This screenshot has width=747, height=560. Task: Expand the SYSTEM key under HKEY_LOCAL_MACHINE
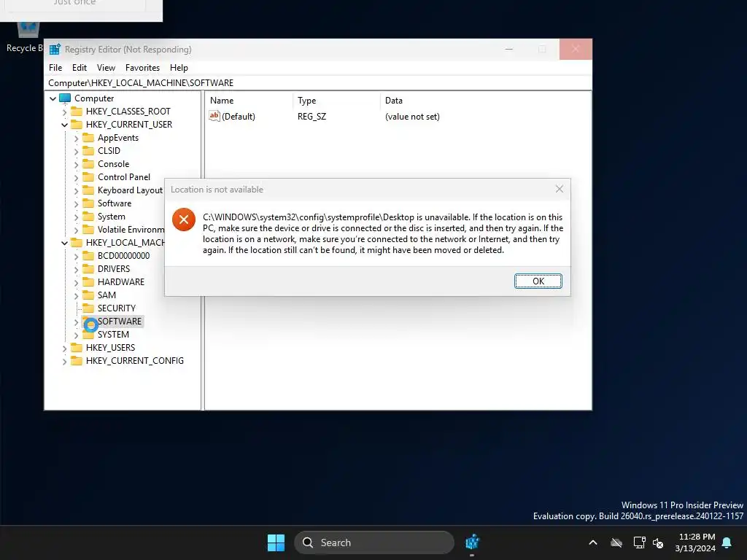click(76, 335)
